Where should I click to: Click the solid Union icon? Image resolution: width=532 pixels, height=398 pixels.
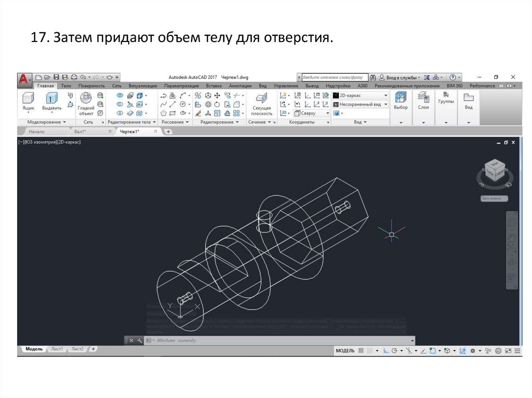coord(120,95)
